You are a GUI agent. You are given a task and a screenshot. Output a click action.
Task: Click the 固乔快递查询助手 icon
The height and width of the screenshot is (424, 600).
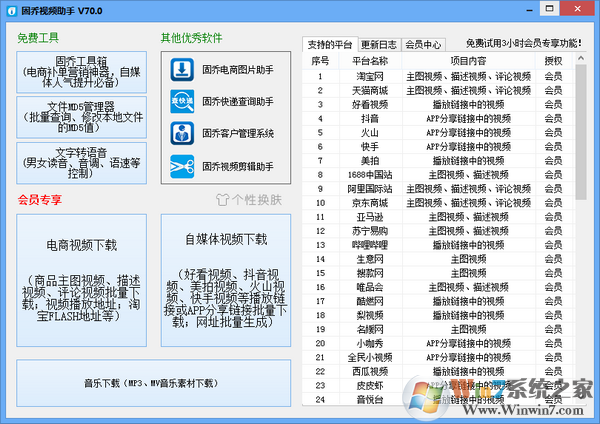183,101
